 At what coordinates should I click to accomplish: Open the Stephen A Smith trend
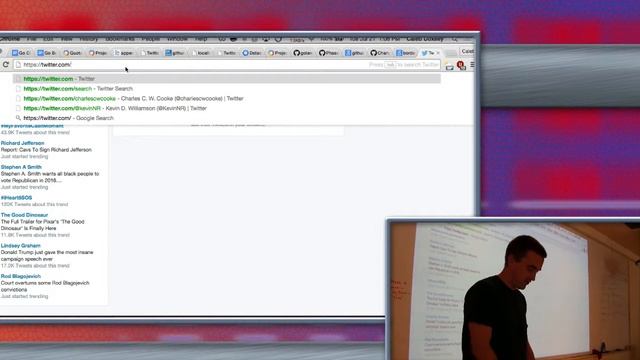[x=21, y=167]
